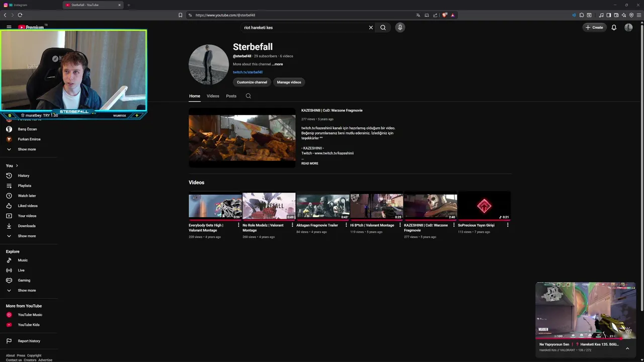Switch to the Instagram browser tab
The width and height of the screenshot is (644, 362).
click(x=31, y=5)
